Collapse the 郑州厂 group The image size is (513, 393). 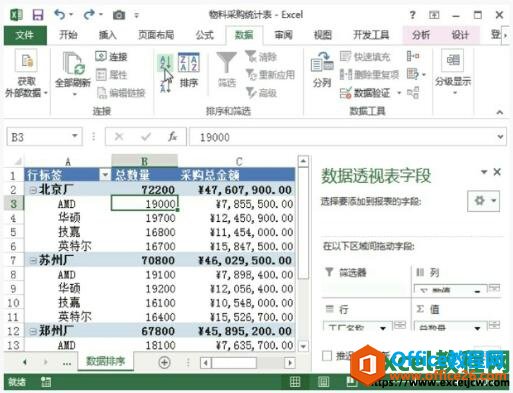tap(33, 331)
